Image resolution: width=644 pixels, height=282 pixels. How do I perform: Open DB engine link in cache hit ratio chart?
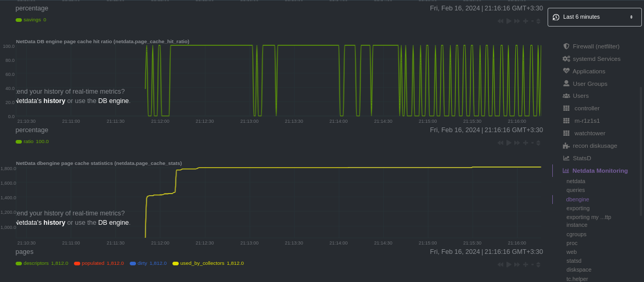tap(113, 101)
